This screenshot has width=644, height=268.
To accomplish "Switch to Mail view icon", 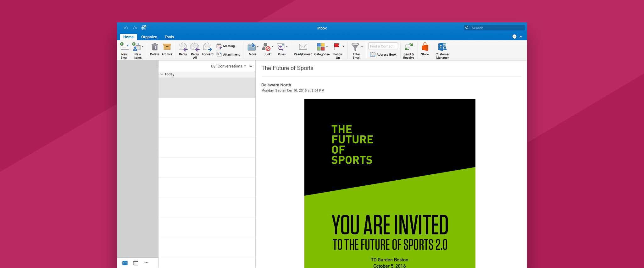I will (125, 263).
